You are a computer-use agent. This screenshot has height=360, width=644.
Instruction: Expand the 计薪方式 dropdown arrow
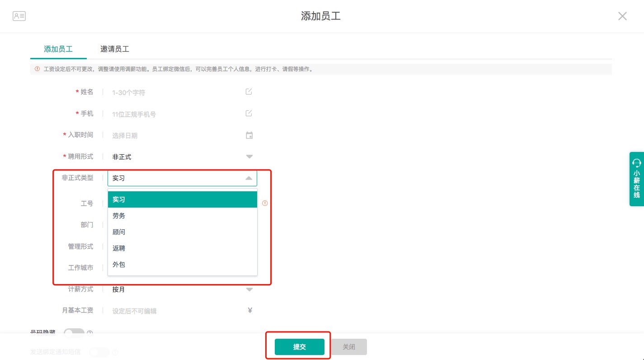pos(249,289)
